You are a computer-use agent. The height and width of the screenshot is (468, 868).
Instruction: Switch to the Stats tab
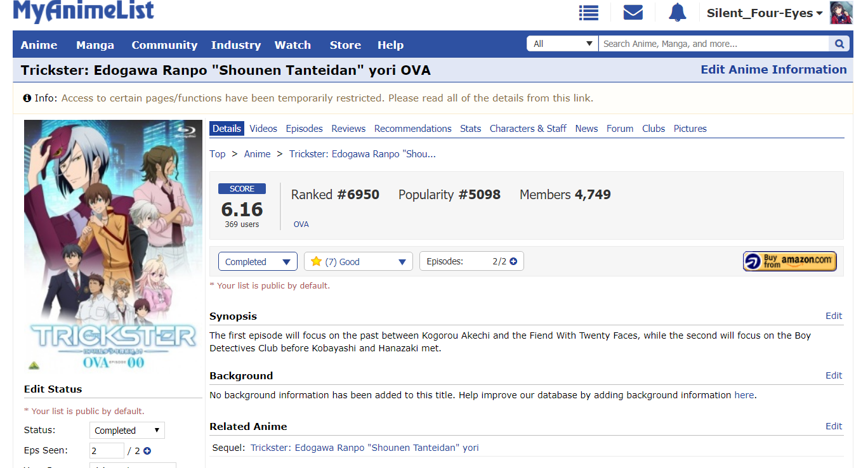click(471, 129)
